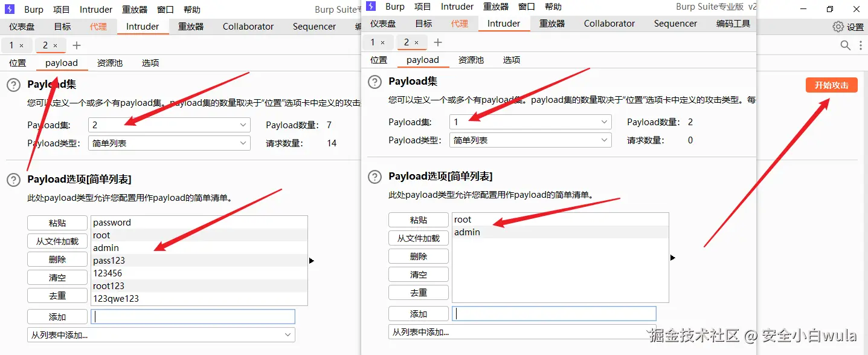Click the black arrow beside the left payload list
868x355 pixels.
point(312,261)
